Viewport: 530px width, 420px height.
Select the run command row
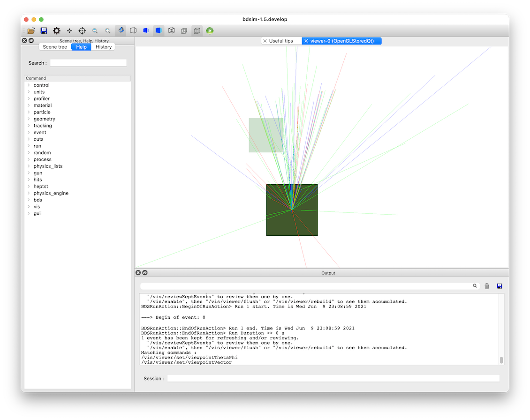coord(77,146)
